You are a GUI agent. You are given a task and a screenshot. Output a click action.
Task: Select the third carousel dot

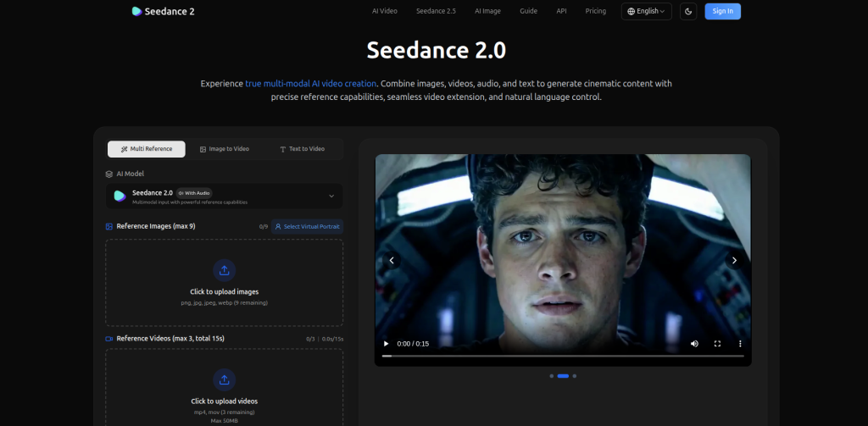(x=575, y=376)
